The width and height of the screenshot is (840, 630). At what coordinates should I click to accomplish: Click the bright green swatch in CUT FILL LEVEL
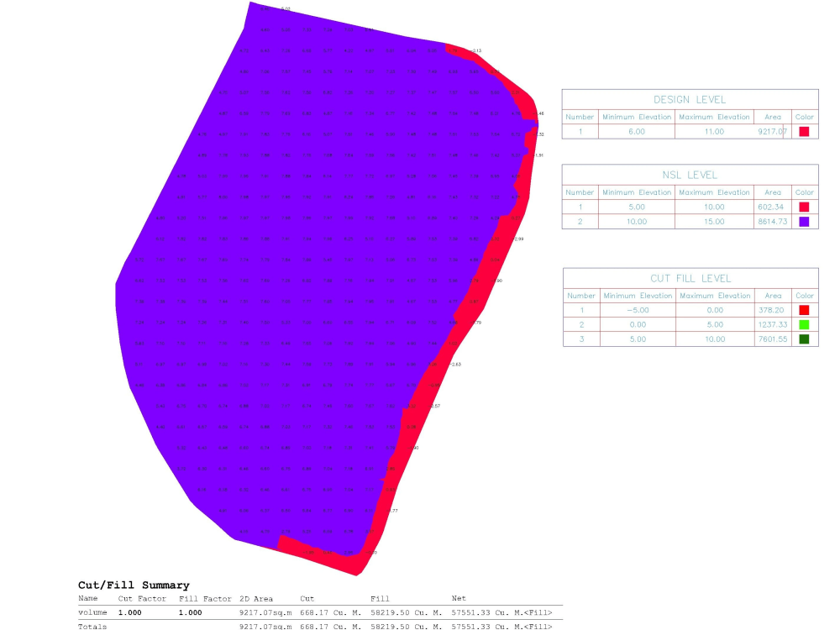click(x=804, y=324)
